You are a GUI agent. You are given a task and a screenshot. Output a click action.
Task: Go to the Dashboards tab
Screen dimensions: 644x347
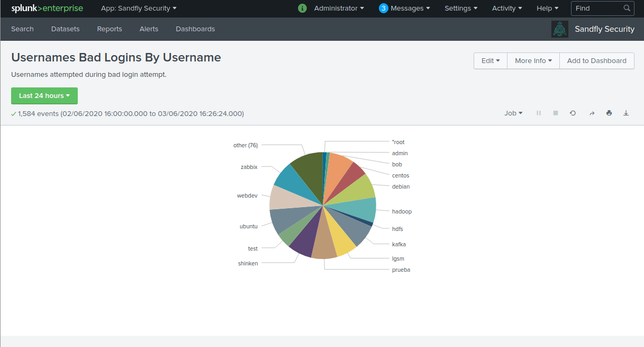pyautogui.click(x=195, y=29)
